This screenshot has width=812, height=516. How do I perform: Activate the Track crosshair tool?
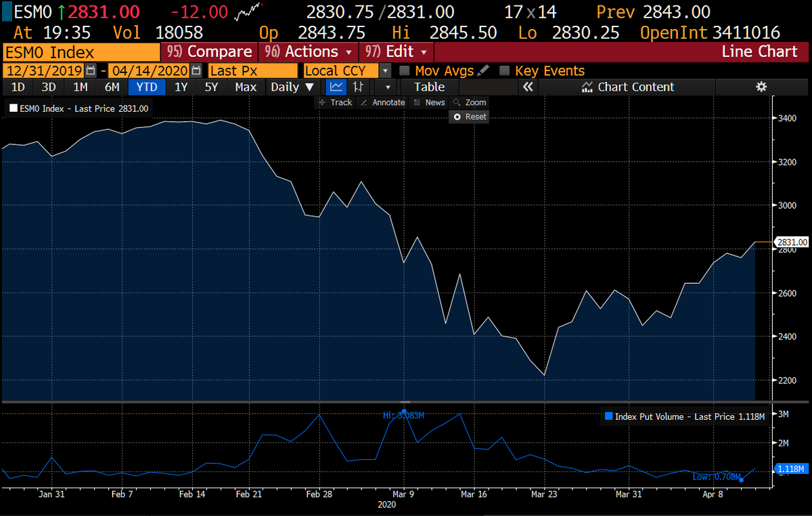pos(335,102)
